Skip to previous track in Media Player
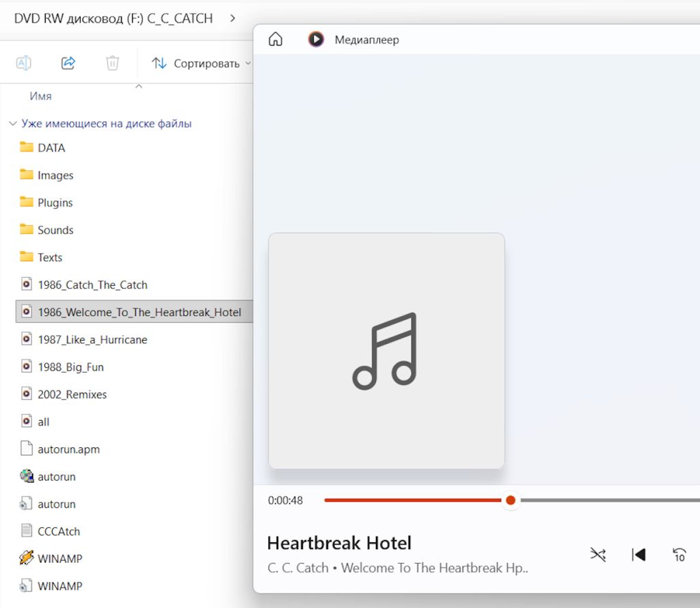 click(x=638, y=555)
